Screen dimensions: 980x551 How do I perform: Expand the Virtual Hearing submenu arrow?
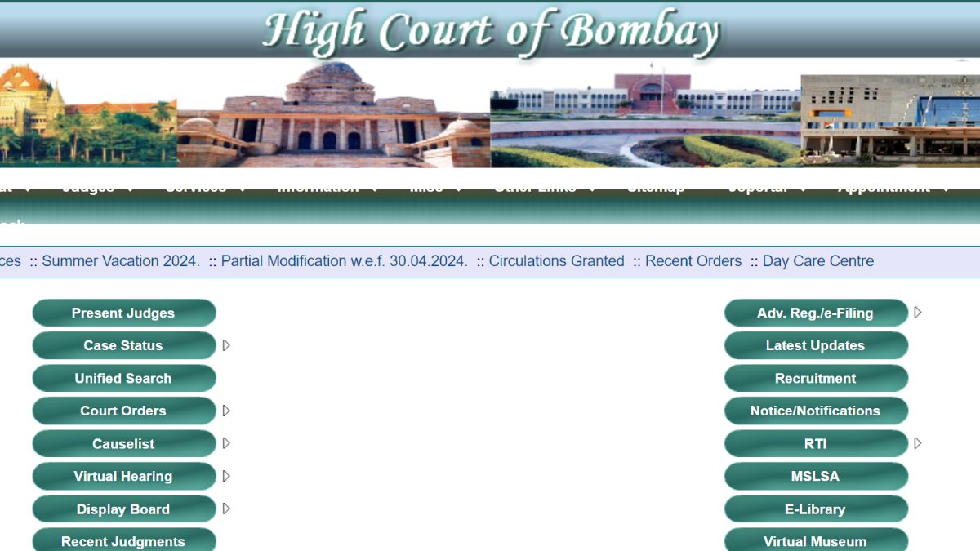(x=226, y=476)
